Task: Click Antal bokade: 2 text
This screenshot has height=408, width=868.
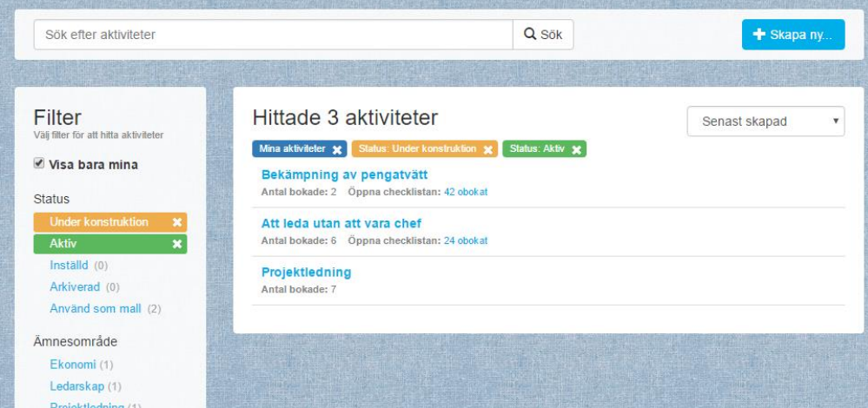Action: click(x=299, y=192)
